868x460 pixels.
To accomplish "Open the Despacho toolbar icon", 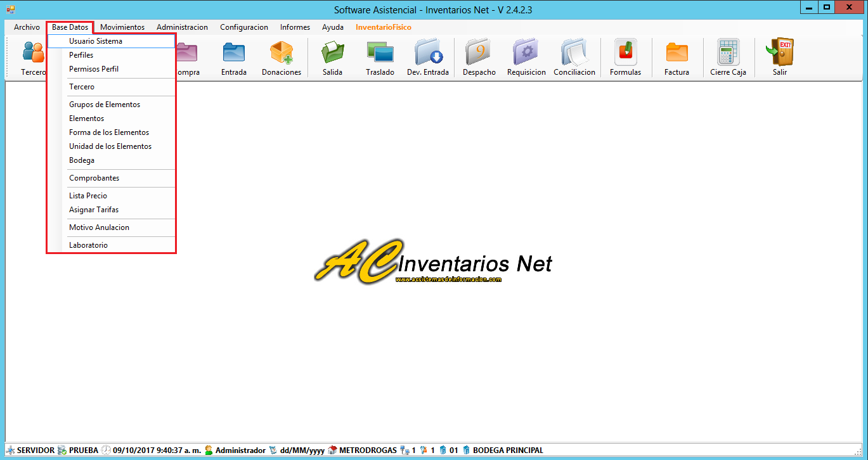I will point(479,53).
